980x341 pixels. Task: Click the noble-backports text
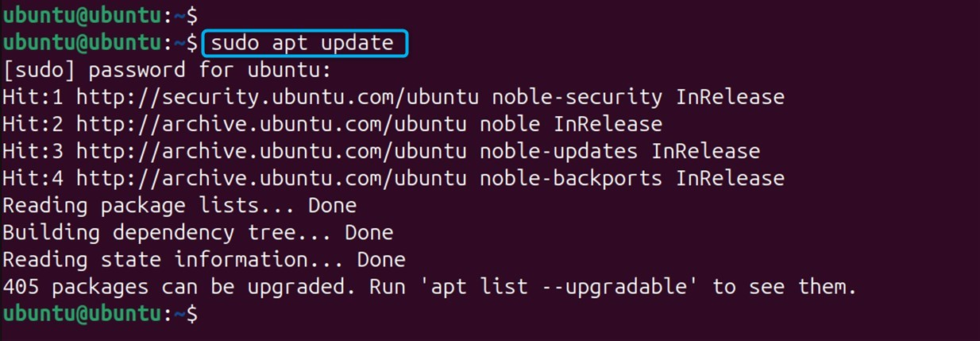pos(577,178)
